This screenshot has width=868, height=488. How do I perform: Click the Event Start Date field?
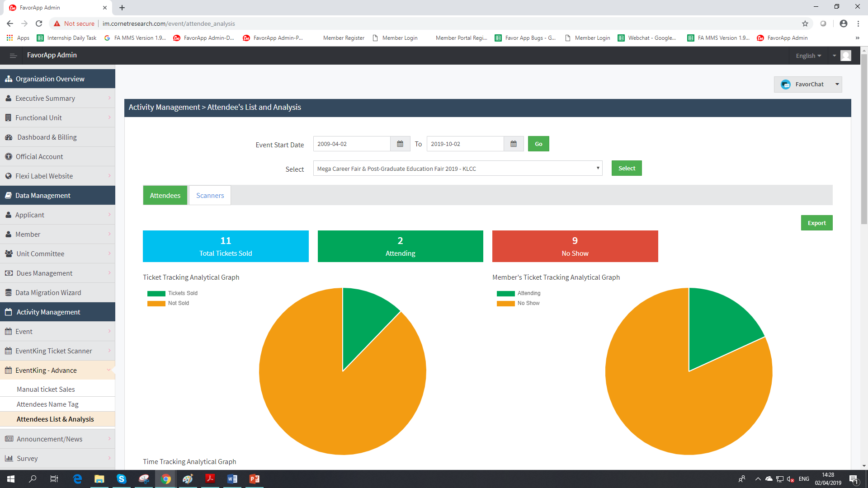tap(351, 144)
